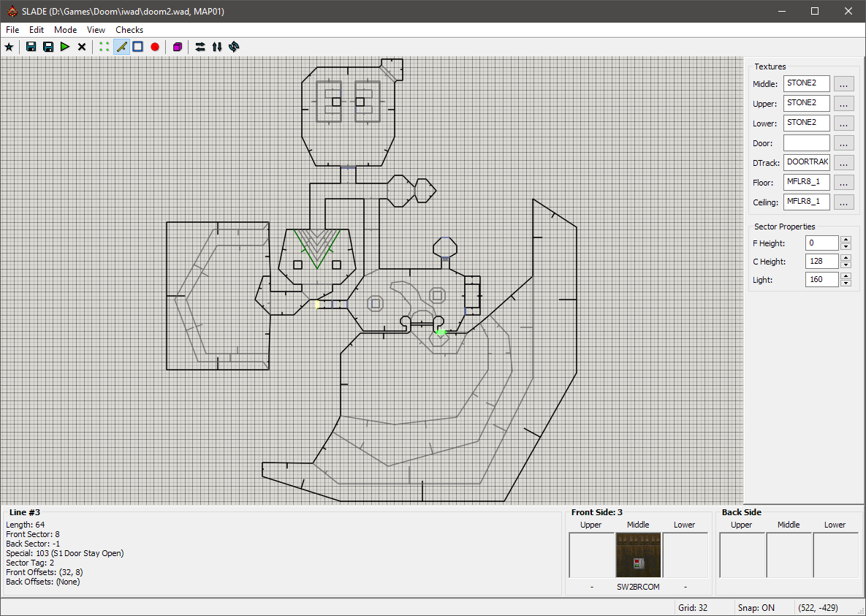
Task: Open the Checks menu
Action: click(129, 30)
